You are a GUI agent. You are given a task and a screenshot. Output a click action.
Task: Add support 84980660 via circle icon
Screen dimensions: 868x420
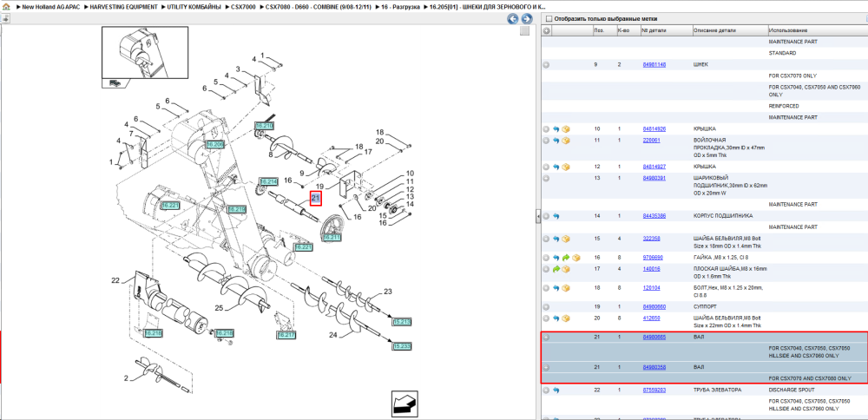546,306
